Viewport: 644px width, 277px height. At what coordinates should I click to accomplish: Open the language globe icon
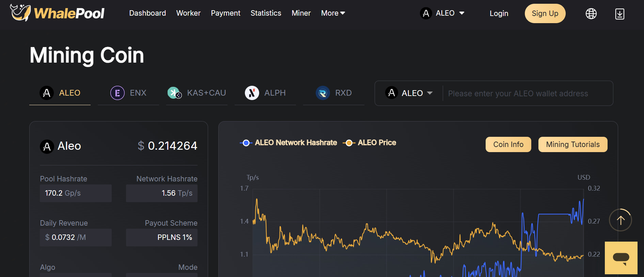point(591,14)
